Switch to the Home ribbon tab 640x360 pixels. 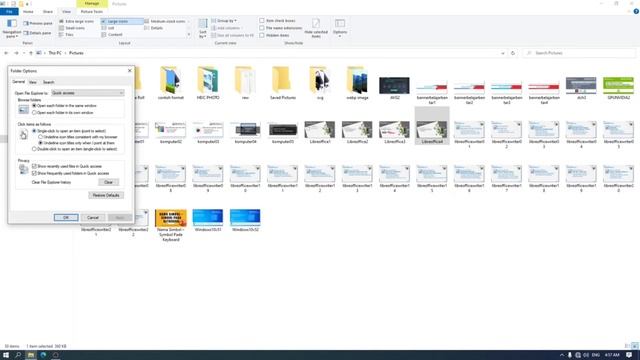(x=28, y=11)
